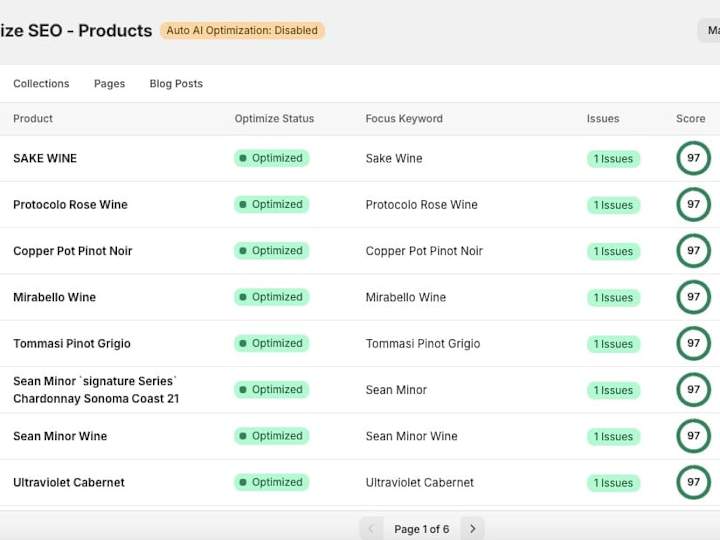This screenshot has width=720, height=540.
Task: Open the Protocolo Rose Wine product
Action: 70,205
